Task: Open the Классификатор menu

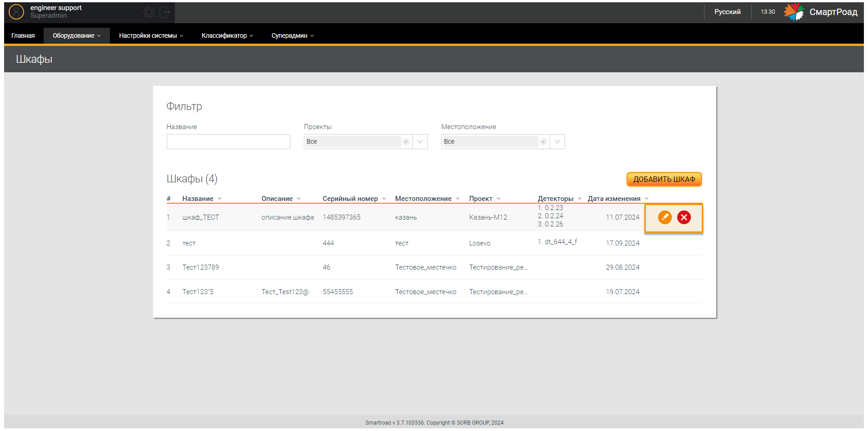Action: click(227, 35)
